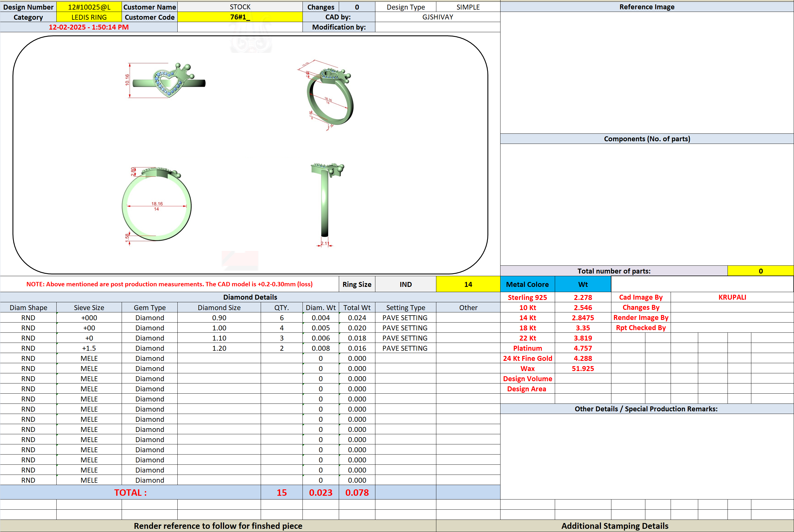Click the Additional Stamping Details header
This screenshot has height=532, width=794.
[x=615, y=526]
